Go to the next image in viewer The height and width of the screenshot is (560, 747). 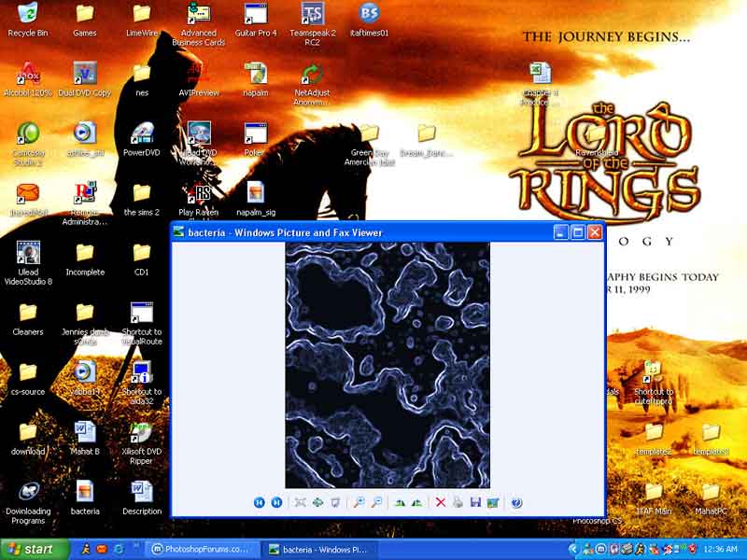click(x=276, y=502)
